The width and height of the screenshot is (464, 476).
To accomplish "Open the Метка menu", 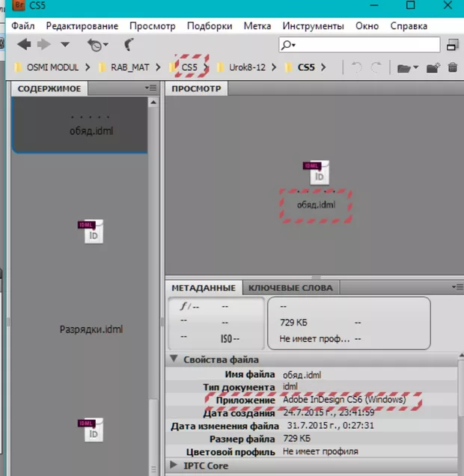I will [x=257, y=26].
